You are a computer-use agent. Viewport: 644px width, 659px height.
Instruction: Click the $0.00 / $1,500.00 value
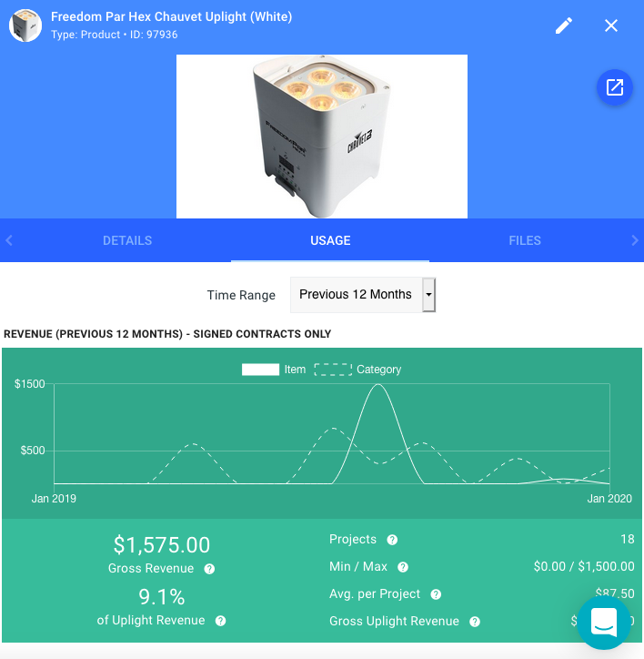[x=584, y=566]
